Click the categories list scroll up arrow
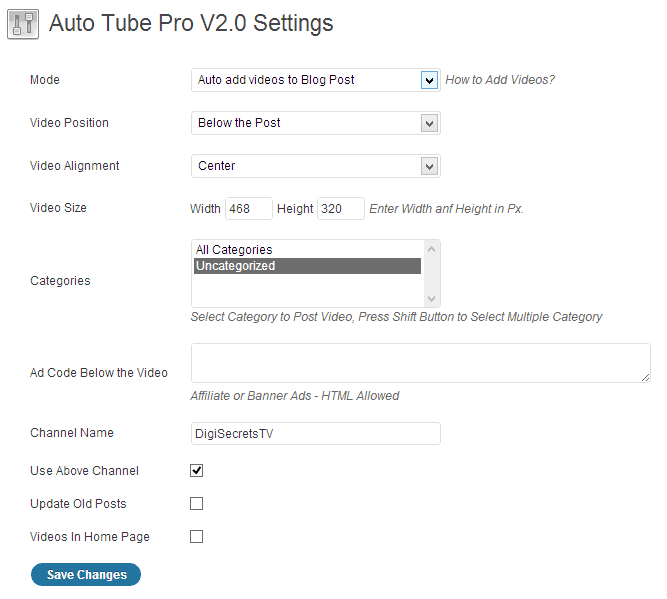Viewport: 667px width, 599px height. pos(431,248)
